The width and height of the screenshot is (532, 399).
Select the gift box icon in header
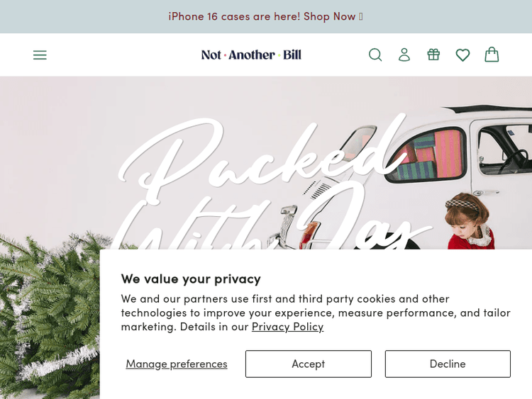click(433, 55)
